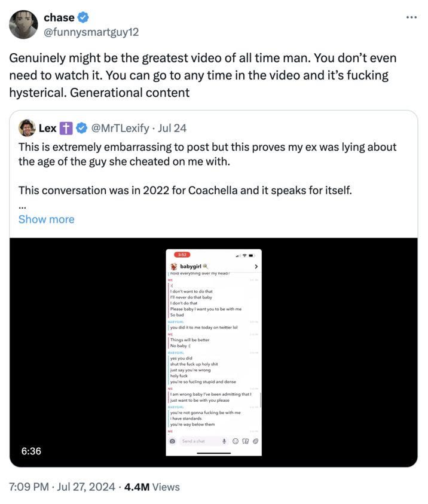Click the red 3:52 recording time pill
The width and height of the screenshot is (428, 504).
[x=182, y=255]
